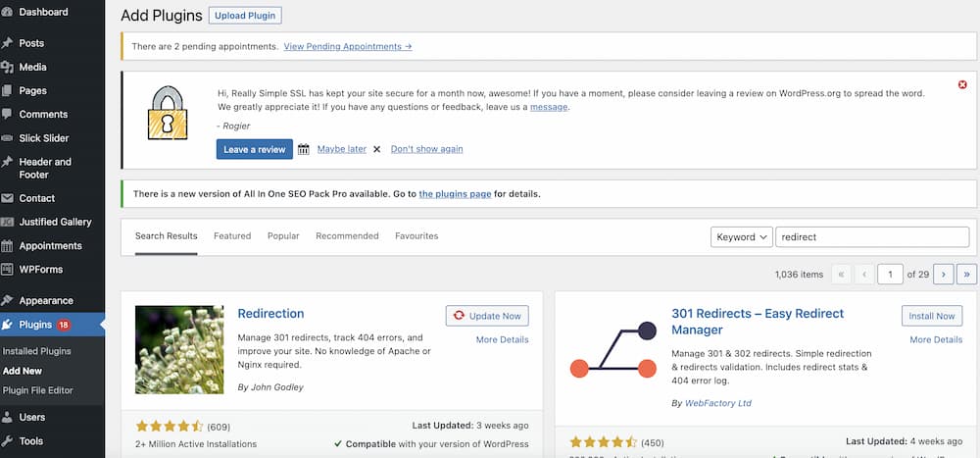Click the Tools wrench icon
The width and height of the screenshot is (980, 458).
tap(7, 441)
